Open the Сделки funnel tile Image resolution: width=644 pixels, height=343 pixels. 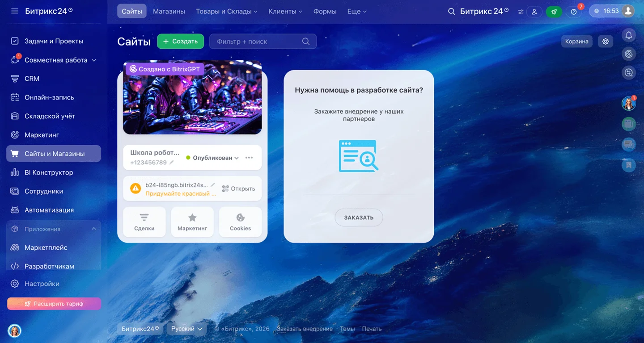[144, 222]
